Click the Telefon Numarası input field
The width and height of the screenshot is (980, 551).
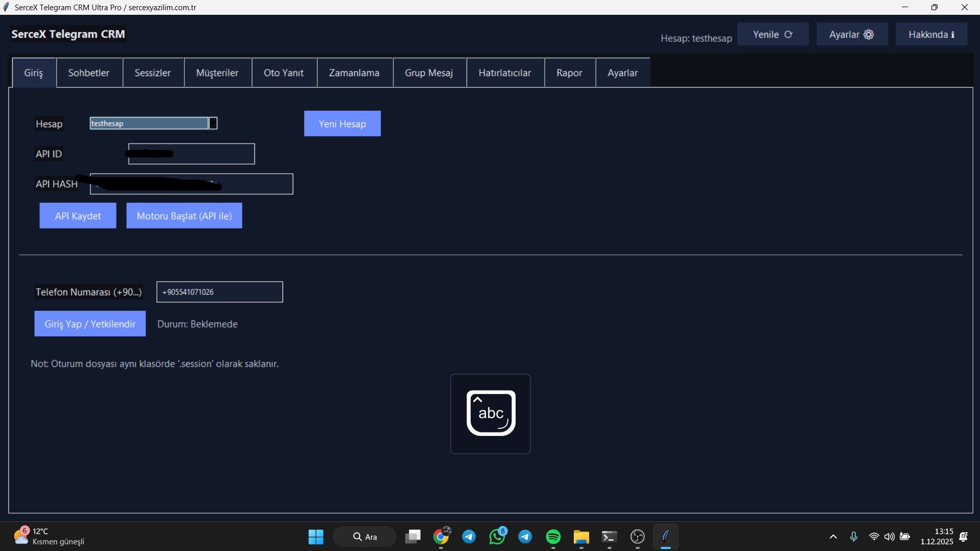coord(220,292)
